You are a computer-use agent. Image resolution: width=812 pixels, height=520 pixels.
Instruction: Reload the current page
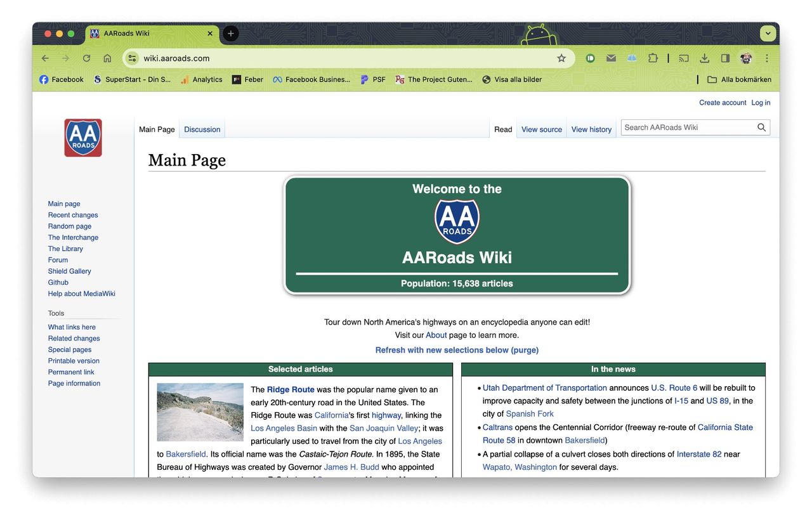pos(86,58)
